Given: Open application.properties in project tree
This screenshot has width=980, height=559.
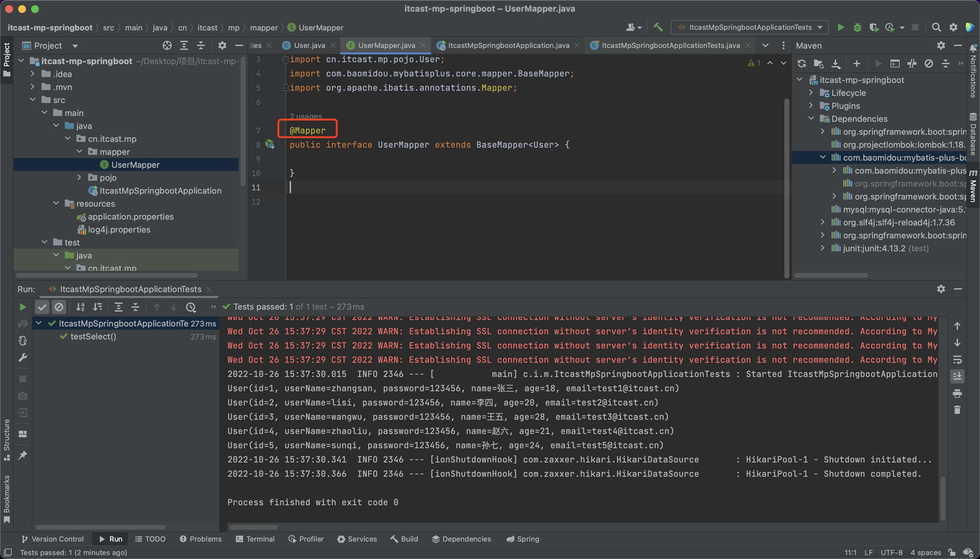Looking at the screenshot, I should (x=131, y=217).
